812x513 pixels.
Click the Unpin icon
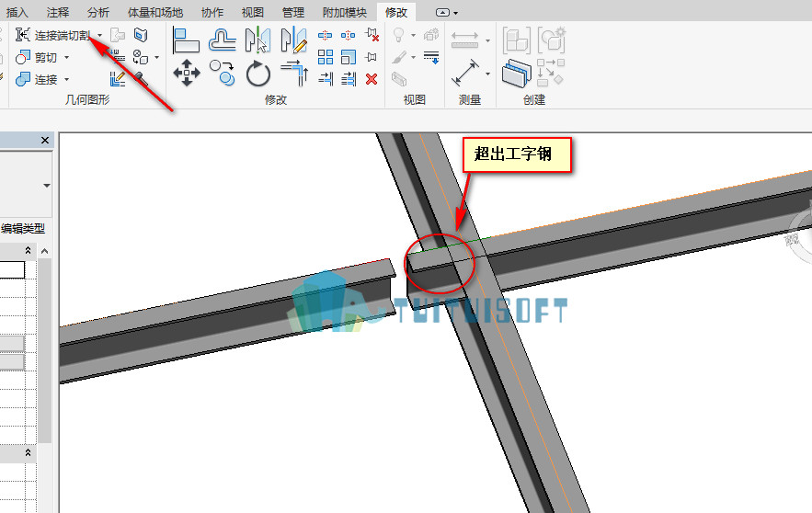(x=372, y=35)
